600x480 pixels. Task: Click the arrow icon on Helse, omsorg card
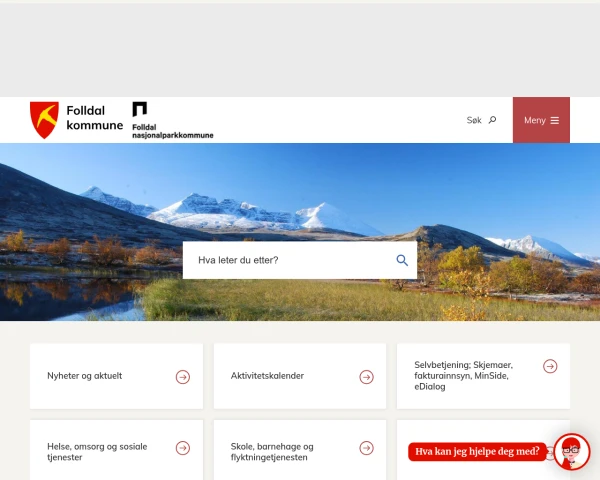pos(183,448)
